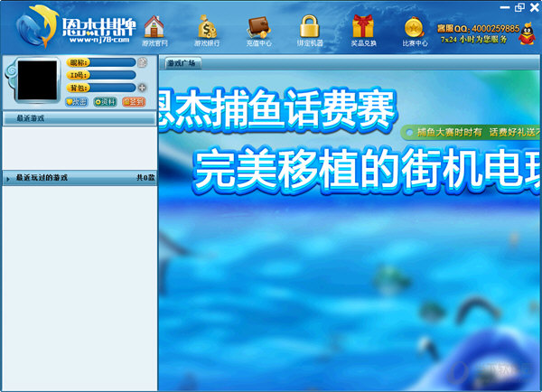This screenshot has width=542, height=392.
Task: Click the QQ penguin customer service icon
Action: (528, 33)
